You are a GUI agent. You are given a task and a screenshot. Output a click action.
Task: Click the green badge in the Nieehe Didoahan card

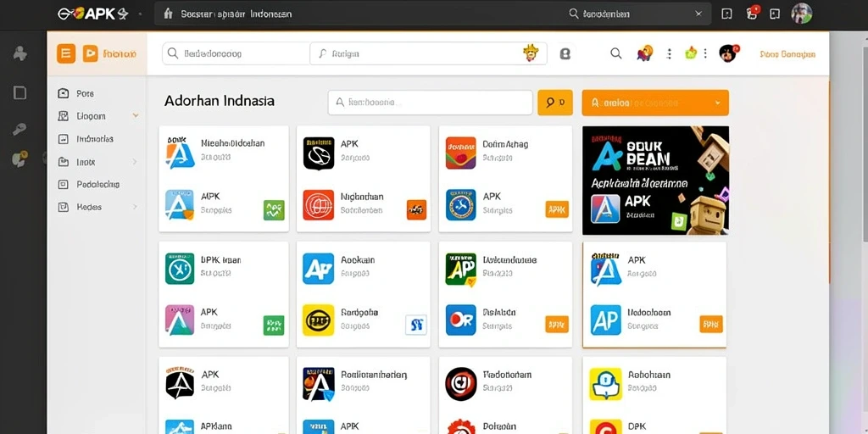[x=274, y=210]
